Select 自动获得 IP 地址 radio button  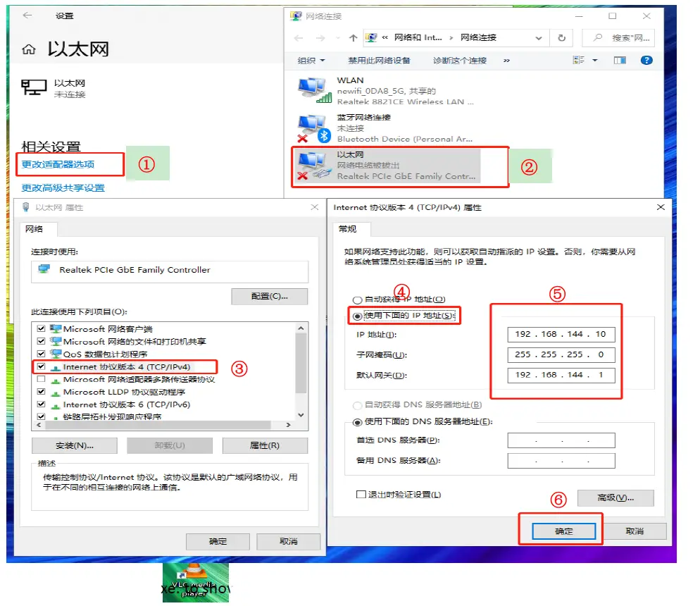point(357,300)
